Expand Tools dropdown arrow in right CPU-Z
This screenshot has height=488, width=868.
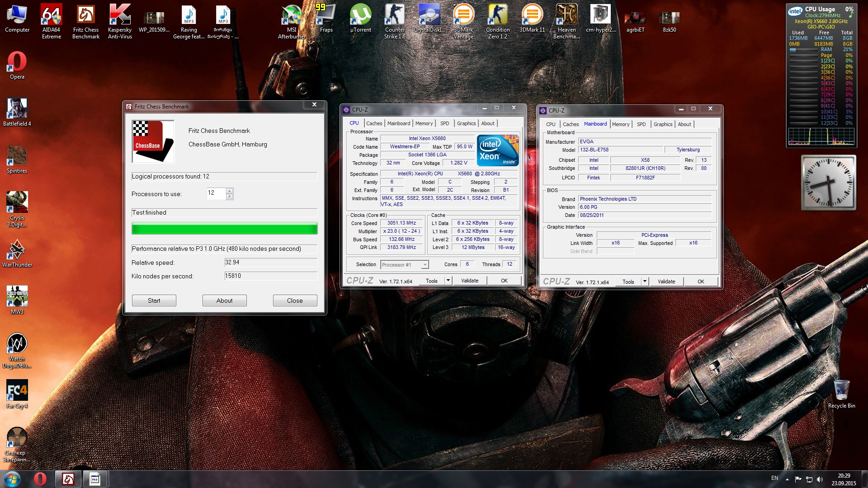tap(645, 282)
